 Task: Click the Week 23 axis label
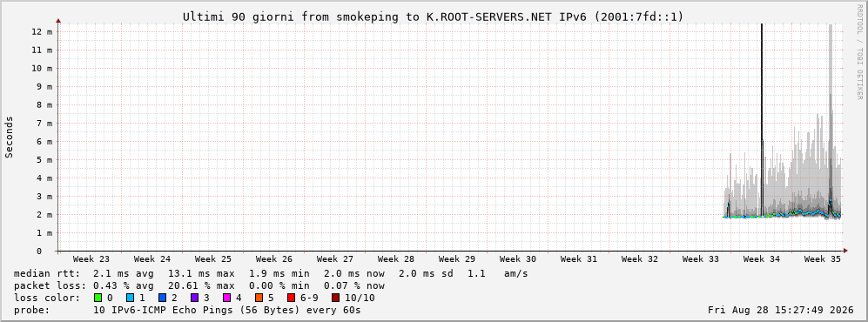pos(91,259)
